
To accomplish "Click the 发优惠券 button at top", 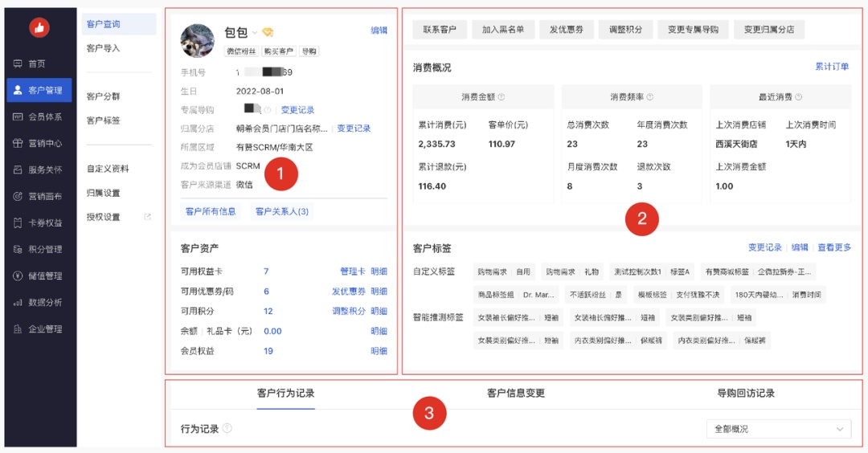I will (567, 29).
